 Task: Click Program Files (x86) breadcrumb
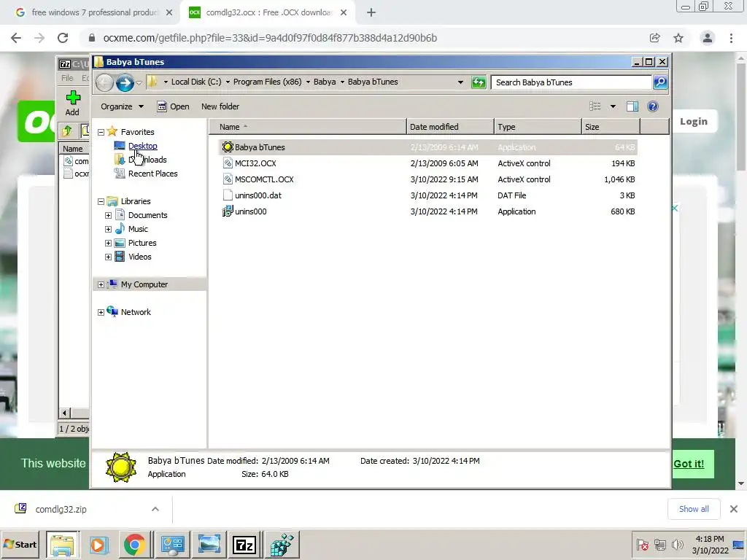click(x=267, y=82)
